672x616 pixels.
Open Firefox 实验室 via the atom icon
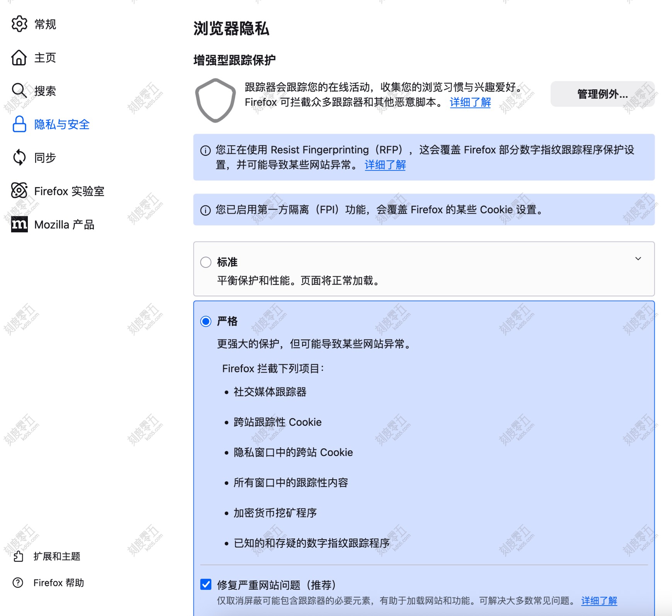(x=20, y=191)
